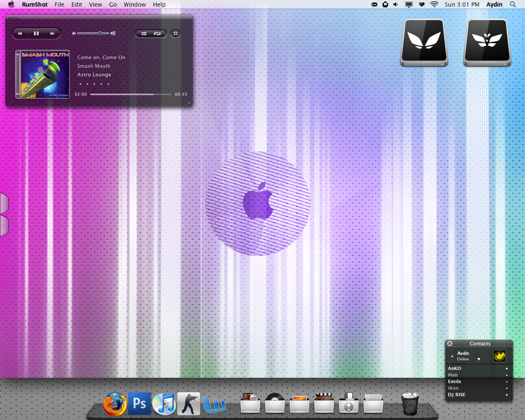Open the music vinyl stack folder in dock
The height and width of the screenshot is (420, 525).
click(275, 403)
